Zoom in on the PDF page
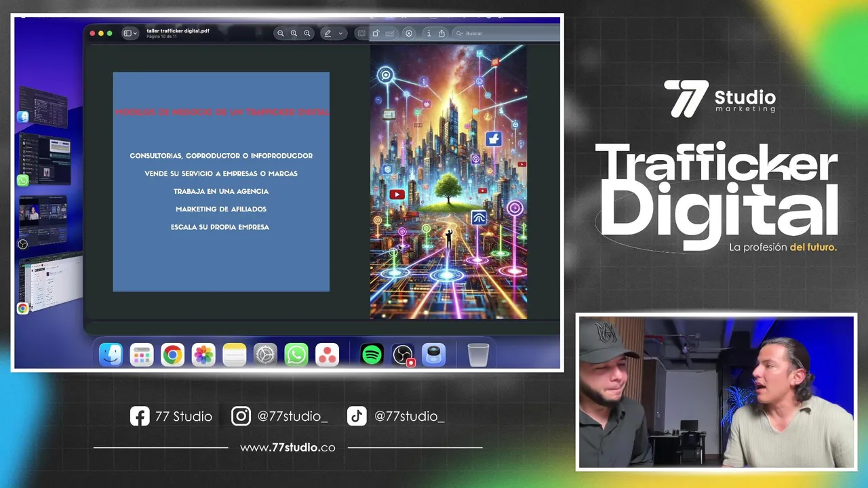Image resolution: width=868 pixels, height=488 pixels. 307,33
